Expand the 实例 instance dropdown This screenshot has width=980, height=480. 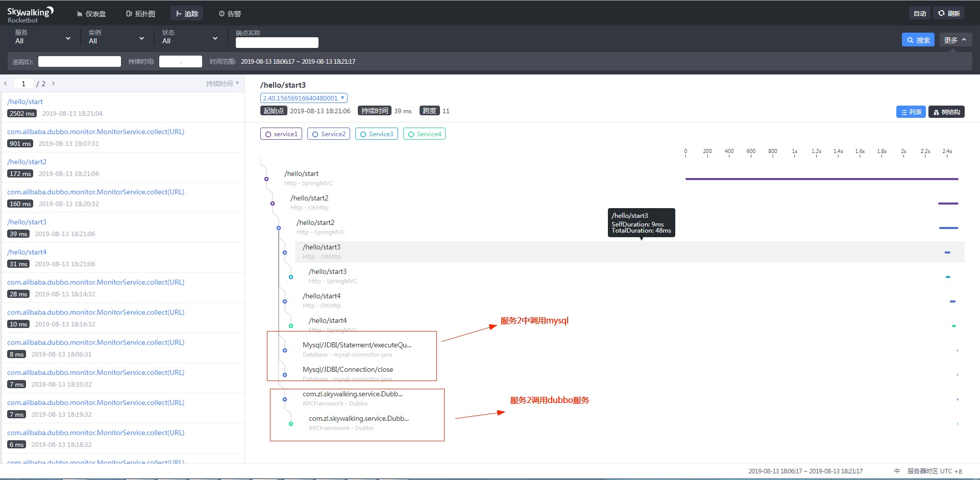pos(116,37)
